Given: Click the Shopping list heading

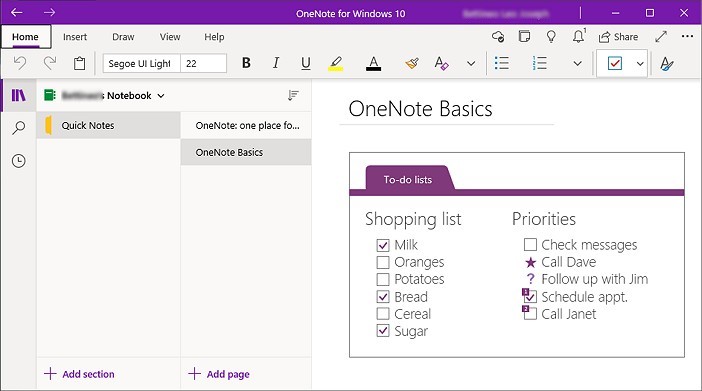Looking at the screenshot, I should point(413,219).
